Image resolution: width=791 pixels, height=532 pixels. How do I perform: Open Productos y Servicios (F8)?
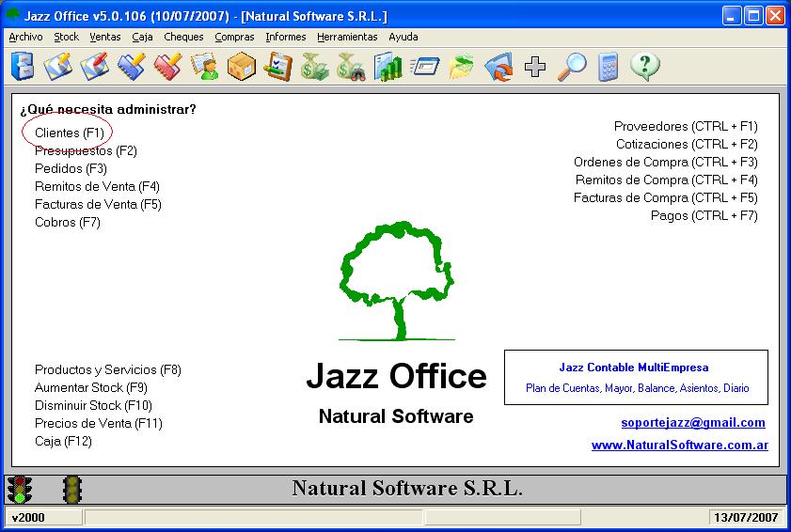point(108,369)
